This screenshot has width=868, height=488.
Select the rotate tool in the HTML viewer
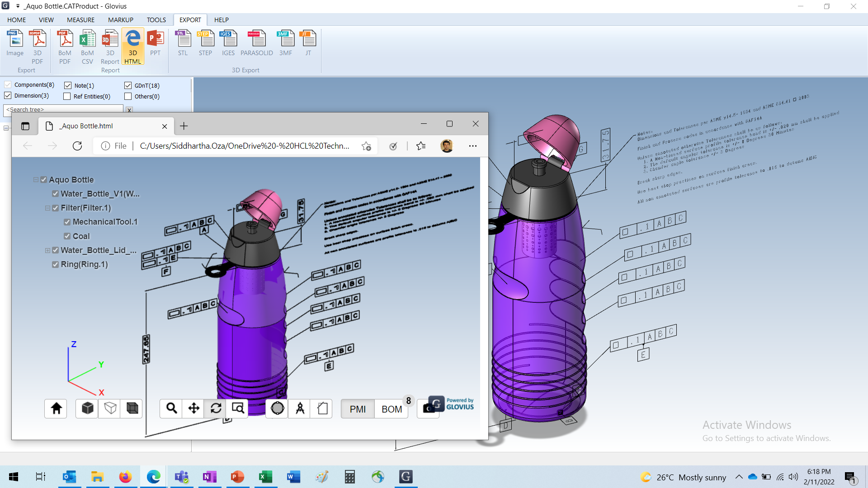[x=216, y=408]
